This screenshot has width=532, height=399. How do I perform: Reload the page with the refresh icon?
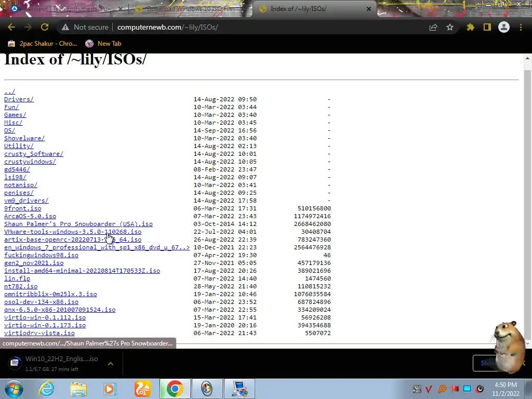45,27
